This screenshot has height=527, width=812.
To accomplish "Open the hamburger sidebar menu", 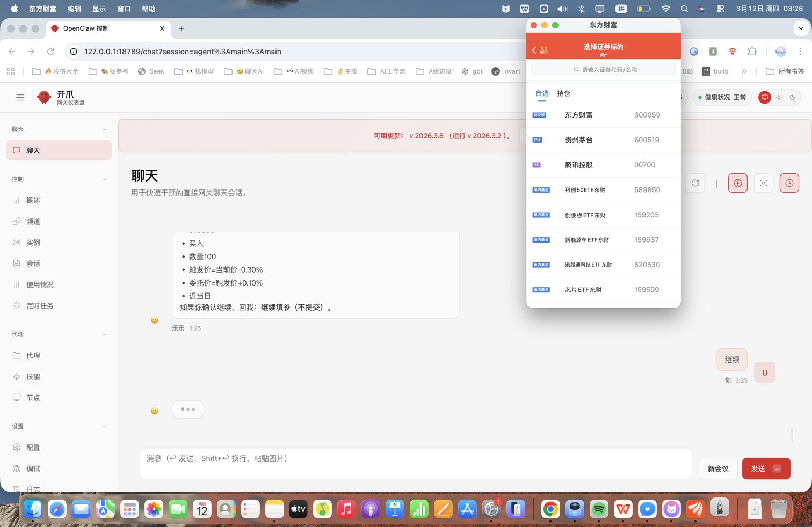I will pos(20,97).
